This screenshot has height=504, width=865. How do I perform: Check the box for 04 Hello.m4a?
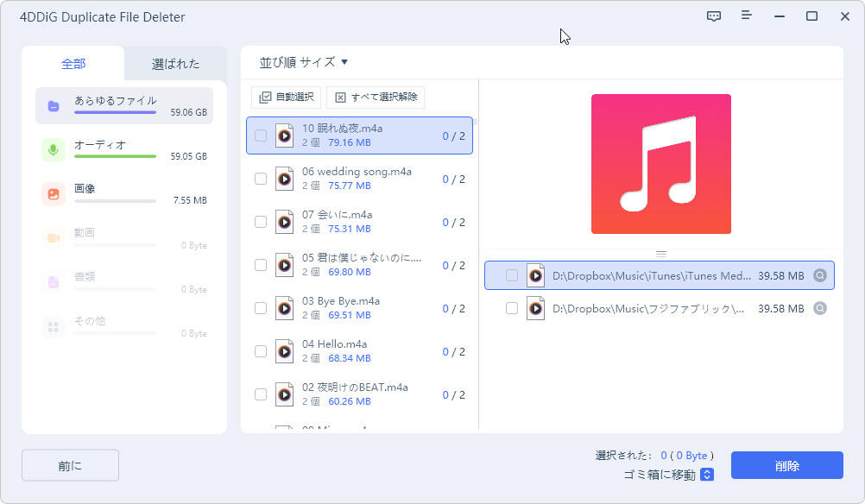click(261, 351)
